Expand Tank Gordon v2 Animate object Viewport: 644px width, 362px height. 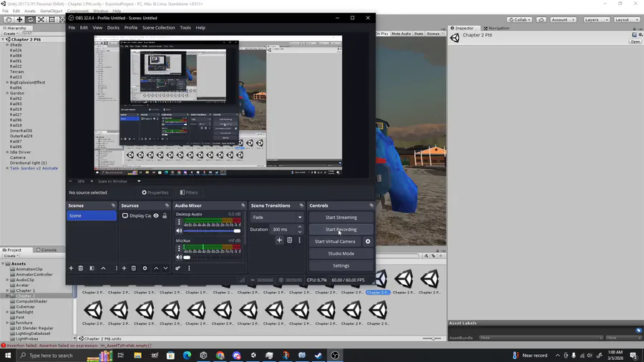[x=7, y=168]
